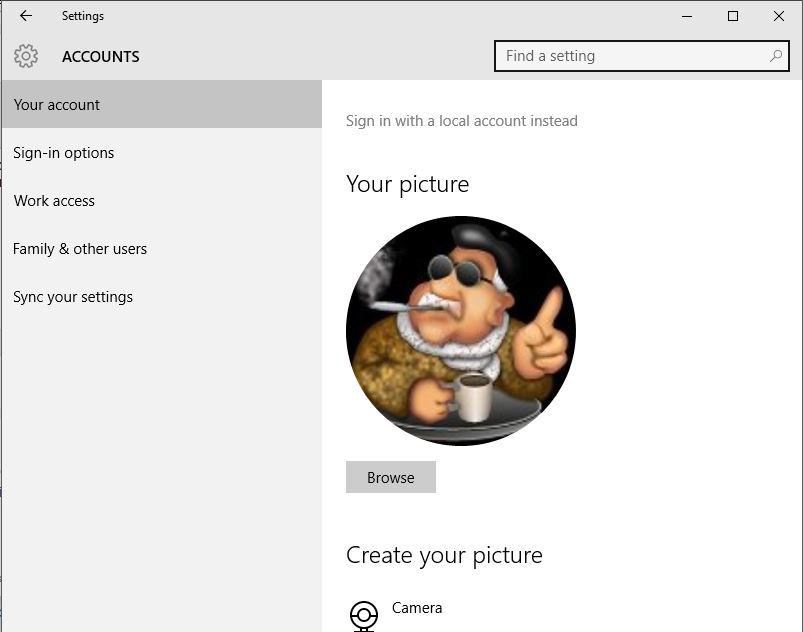Click the Camera label
The image size is (803, 632).
click(x=417, y=608)
